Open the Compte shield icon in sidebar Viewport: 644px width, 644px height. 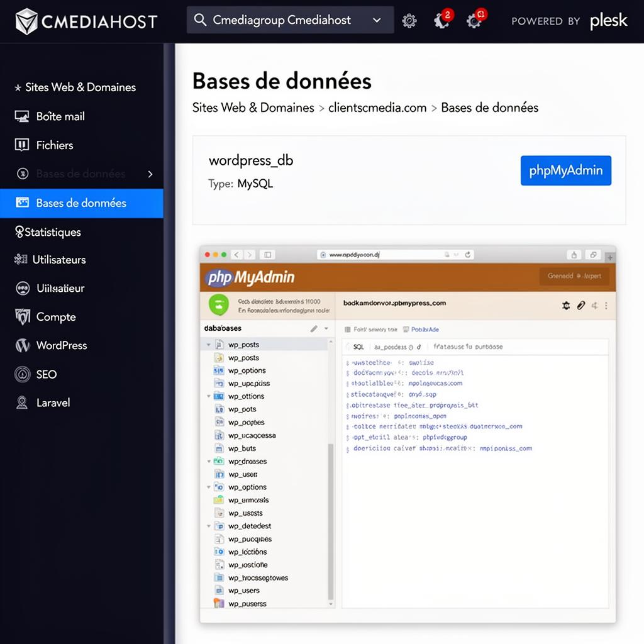(x=23, y=317)
